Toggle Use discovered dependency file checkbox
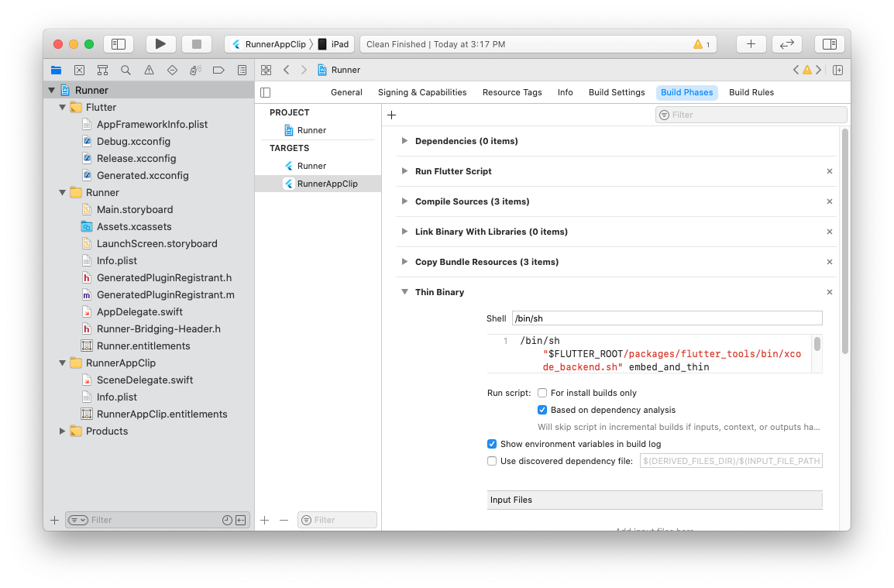This screenshot has height=588, width=894. click(x=492, y=461)
